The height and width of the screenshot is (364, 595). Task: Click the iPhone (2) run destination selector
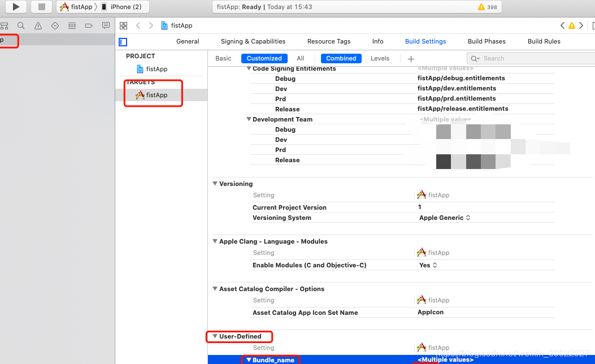click(123, 7)
